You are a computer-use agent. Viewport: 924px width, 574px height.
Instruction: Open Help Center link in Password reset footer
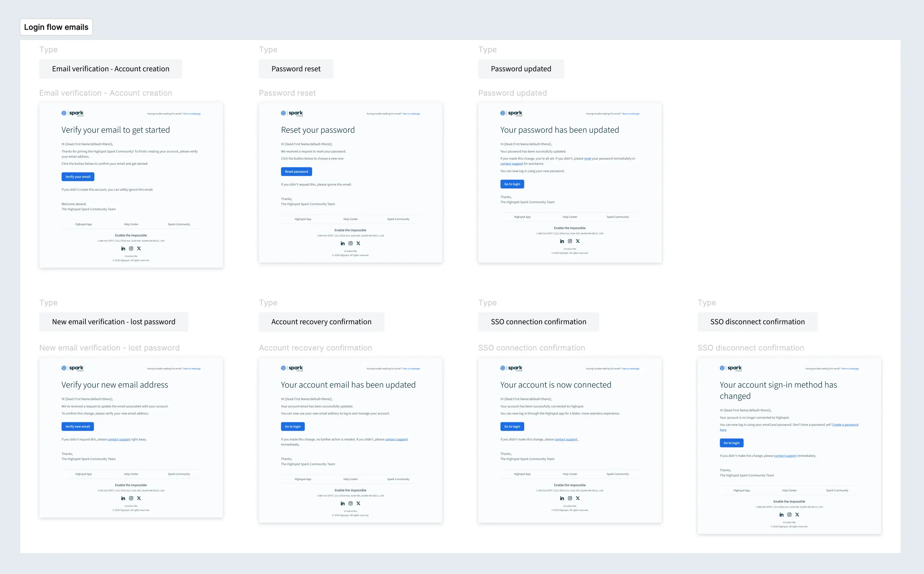(350, 219)
